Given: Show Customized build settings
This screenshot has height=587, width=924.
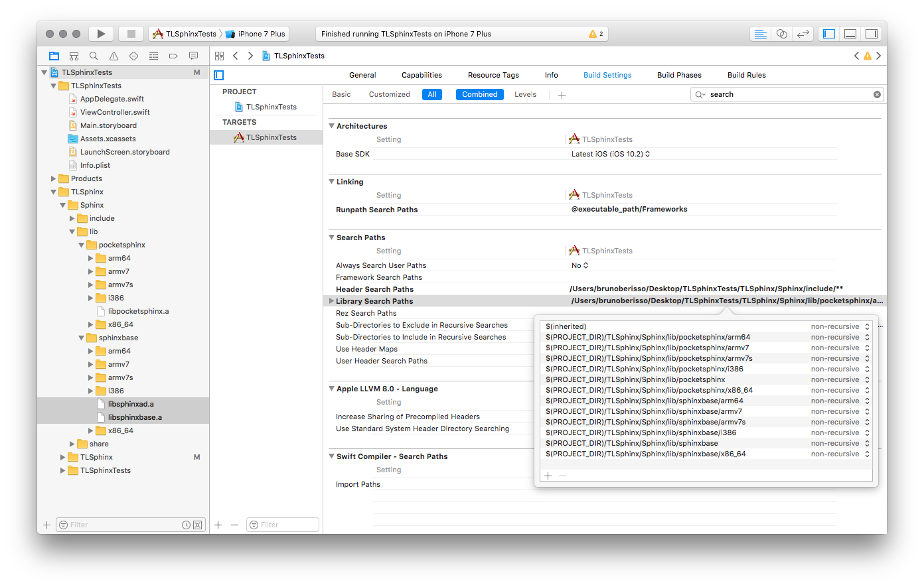Looking at the screenshot, I should tap(390, 94).
